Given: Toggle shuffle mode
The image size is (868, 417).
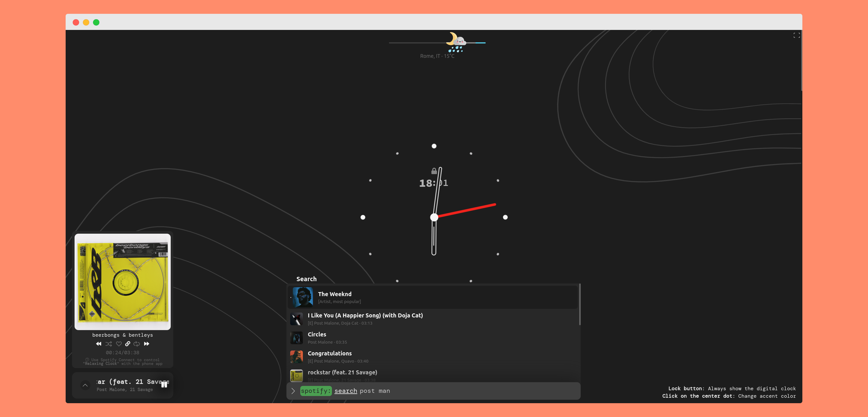Looking at the screenshot, I should [x=109, y=344].
